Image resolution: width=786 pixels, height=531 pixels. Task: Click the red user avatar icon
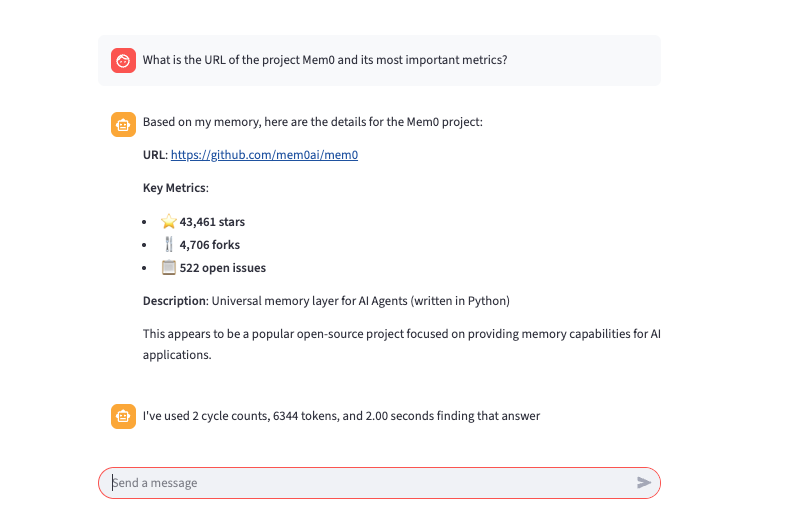123,61
